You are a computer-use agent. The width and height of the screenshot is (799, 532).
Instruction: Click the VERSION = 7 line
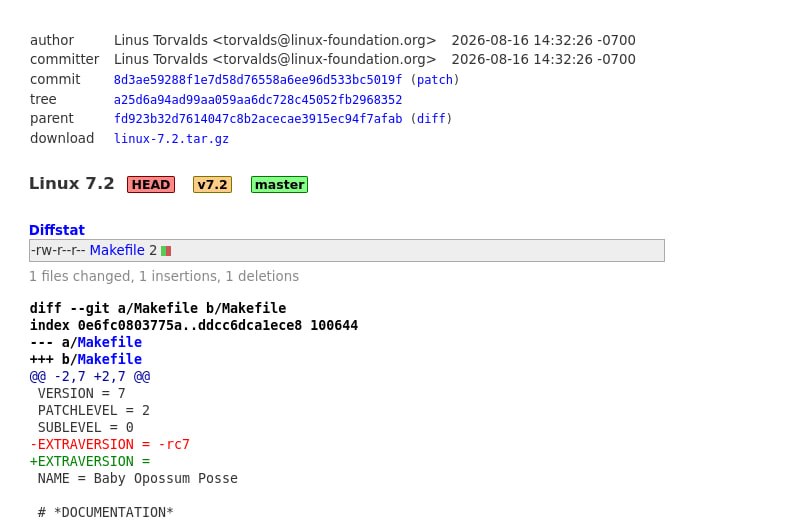tap(82, 393)
